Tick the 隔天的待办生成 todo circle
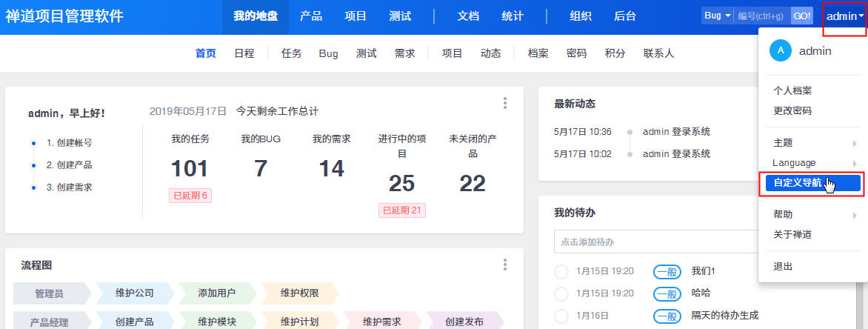 pyautogui.click(x=561, y=315)
